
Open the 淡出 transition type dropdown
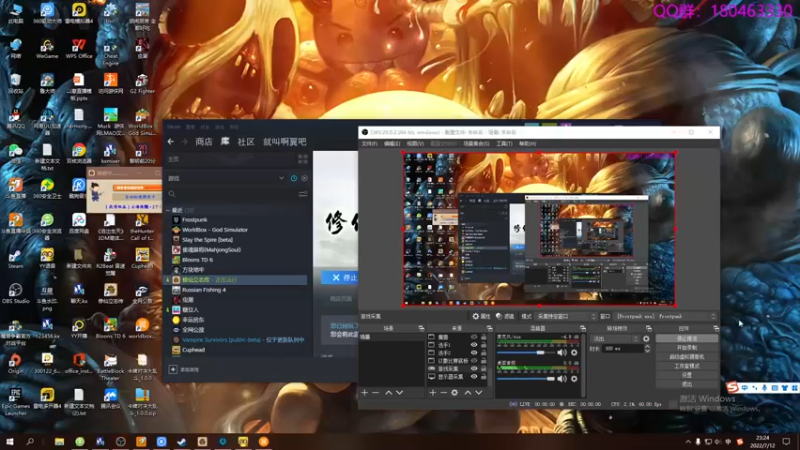point(614,339)
